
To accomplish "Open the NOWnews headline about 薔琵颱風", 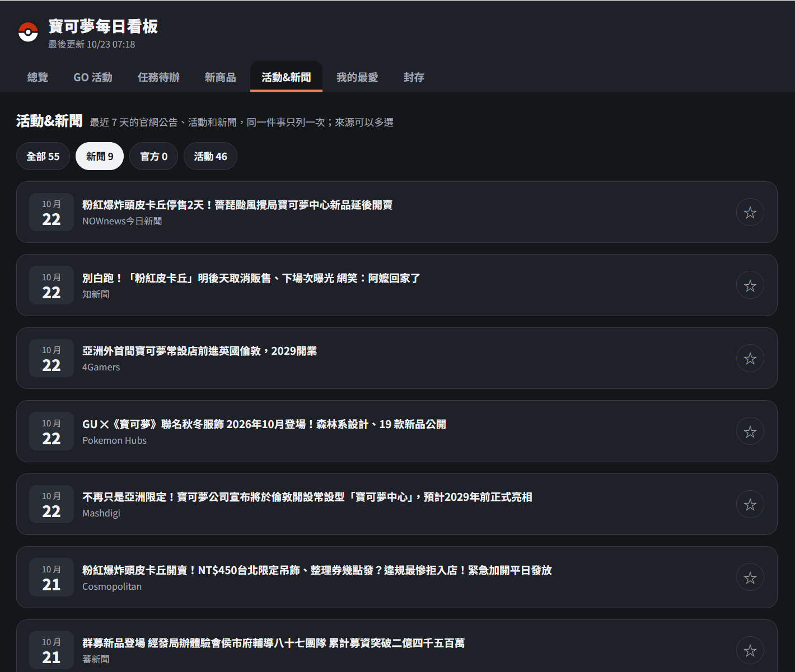I will click(237, 205).
